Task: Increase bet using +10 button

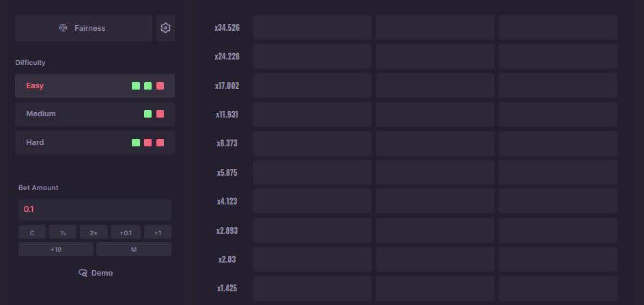Action: click(x=56, y=250)
